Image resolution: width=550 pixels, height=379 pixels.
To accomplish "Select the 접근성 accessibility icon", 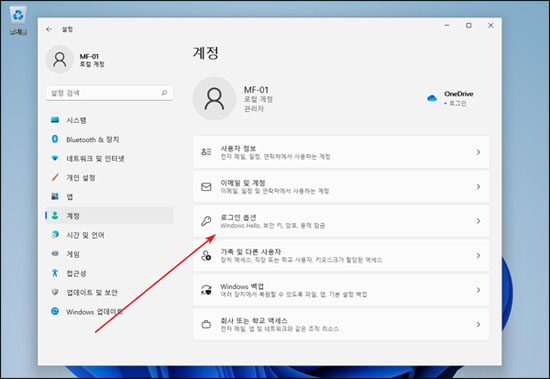I will (x=55, y=273).
